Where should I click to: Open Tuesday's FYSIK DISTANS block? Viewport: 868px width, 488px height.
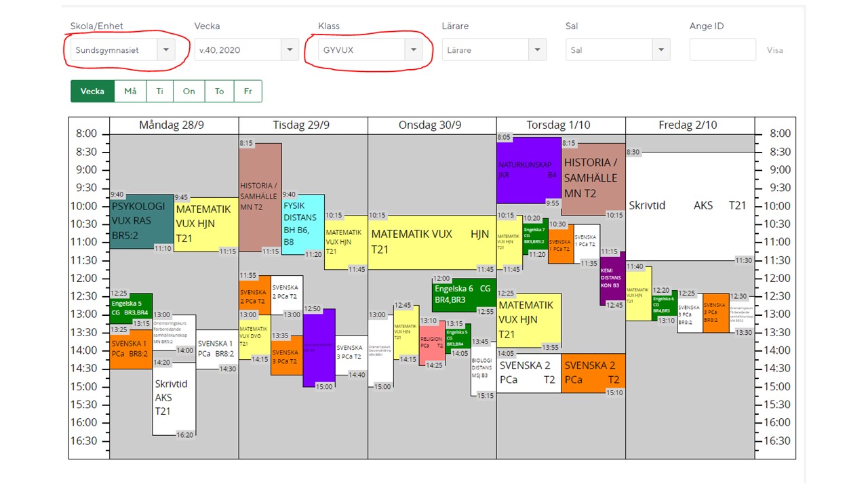pyautogui.click(x=302, y=224)
